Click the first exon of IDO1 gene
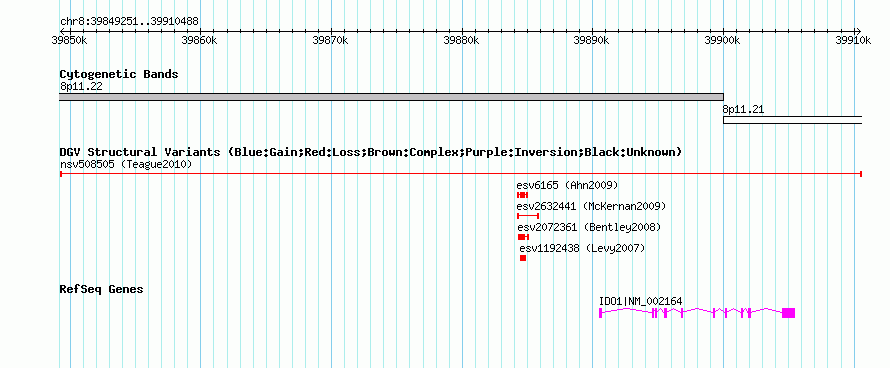 [x=601, y=313]
